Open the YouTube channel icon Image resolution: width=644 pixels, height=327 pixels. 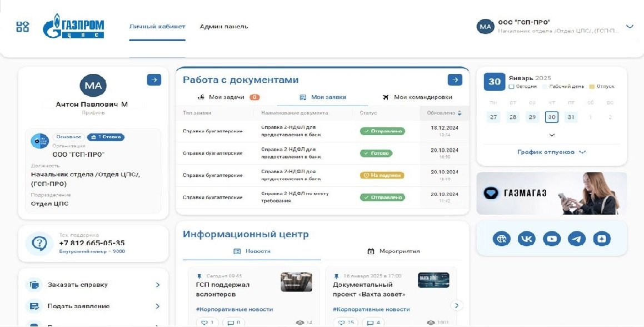coord(551,238)
